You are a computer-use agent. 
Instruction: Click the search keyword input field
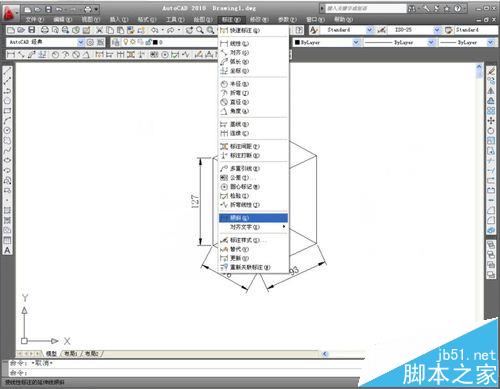point(365,9)
